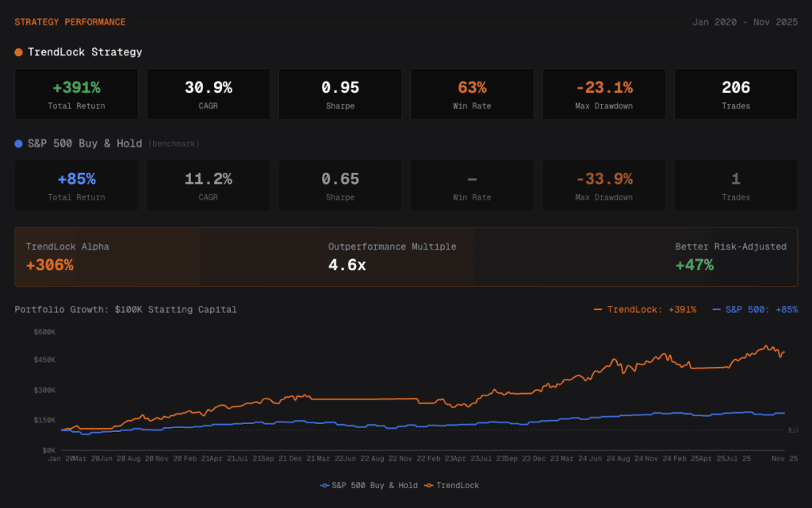Click the blue S&P 500 benchmark dot
The image size is (812, 508).
point(18,143)
